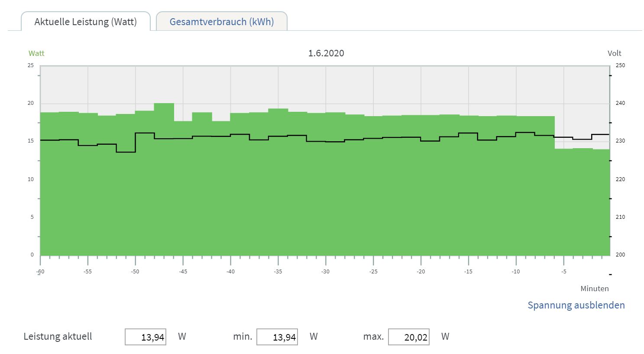
Task: Click the green Watt axis label
Action: click(x=36, y=53)
